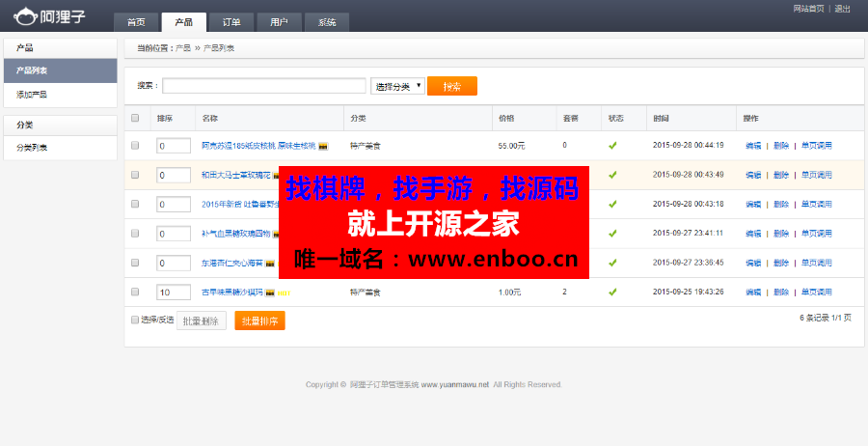The image size is (868, 446).
Task: Click 删除 for the 00:44:19 row
Action: (x=781, y=146)
